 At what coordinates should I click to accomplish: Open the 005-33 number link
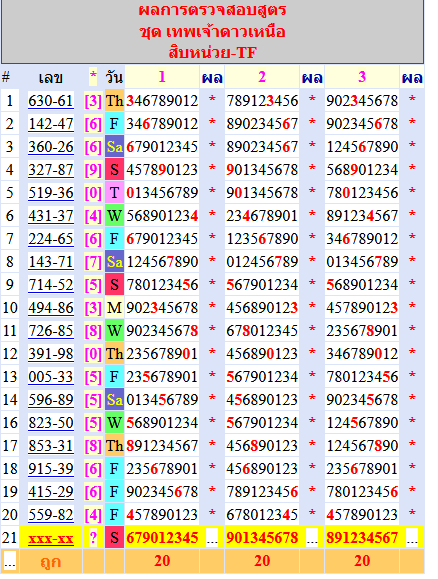[x=51, y=377]
